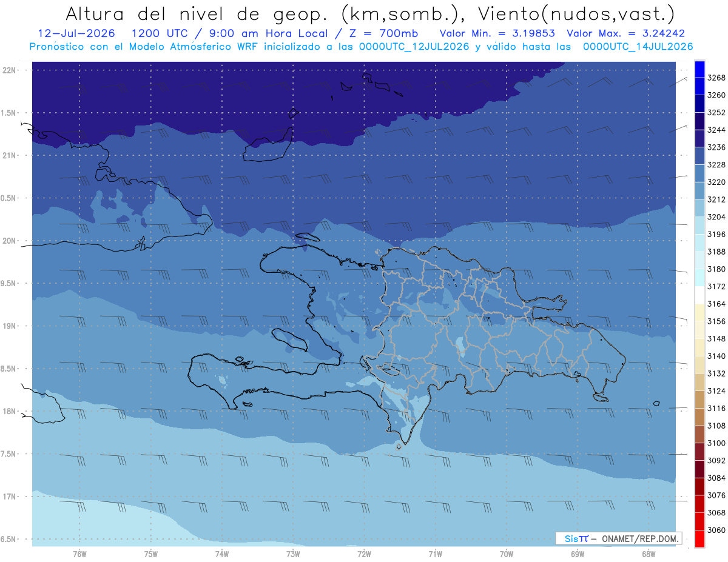
Task: Click the 3148 legend value
Action: pos(716,338)
